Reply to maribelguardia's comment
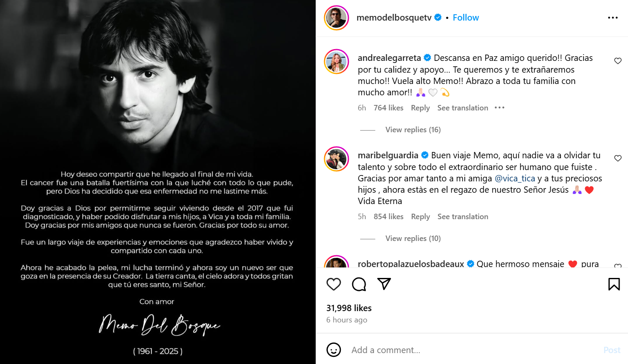 point(420,217)
